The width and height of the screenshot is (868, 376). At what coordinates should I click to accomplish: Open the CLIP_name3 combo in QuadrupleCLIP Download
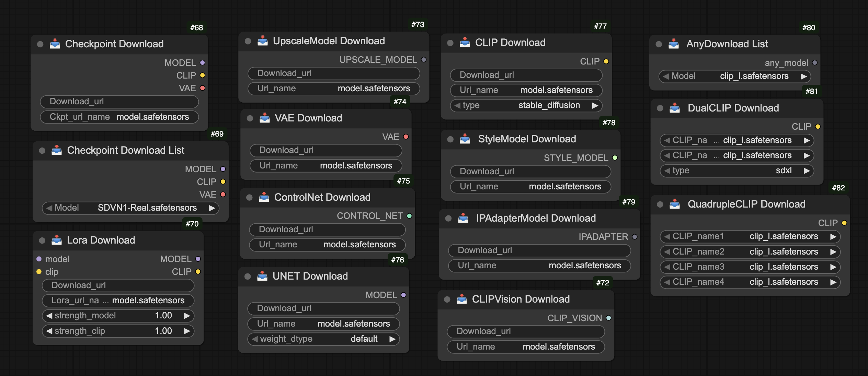point(750,267)
